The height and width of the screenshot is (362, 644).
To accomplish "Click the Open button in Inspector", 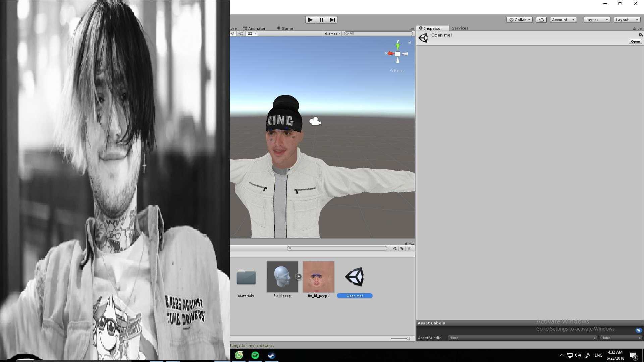I will (635, 42).
